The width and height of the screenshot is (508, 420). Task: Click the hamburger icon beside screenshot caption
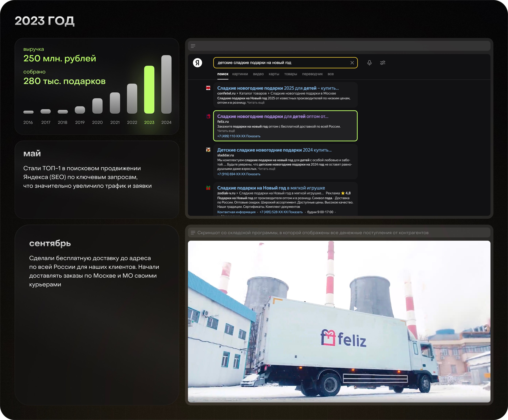coord(193,233)
